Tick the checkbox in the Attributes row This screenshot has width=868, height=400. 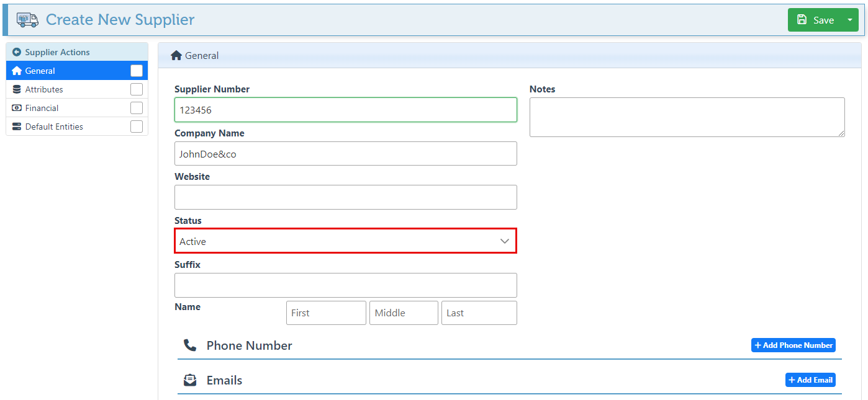[x=137, y=89]
